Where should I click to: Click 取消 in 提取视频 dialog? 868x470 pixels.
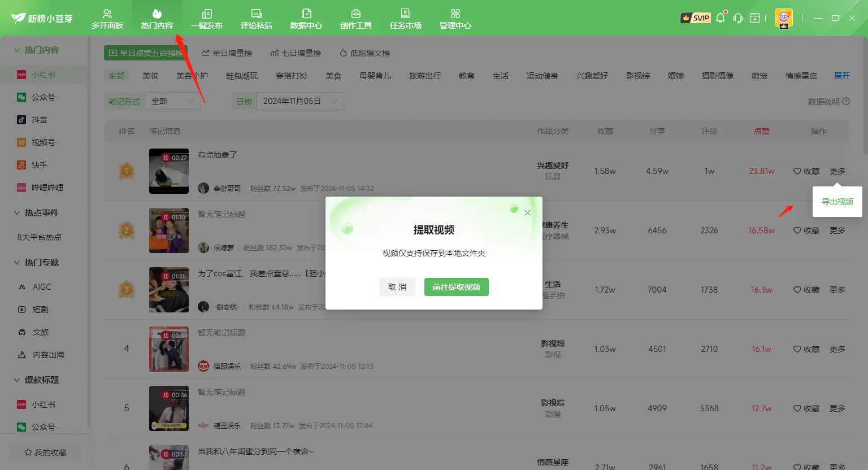[x=397, y=287]
